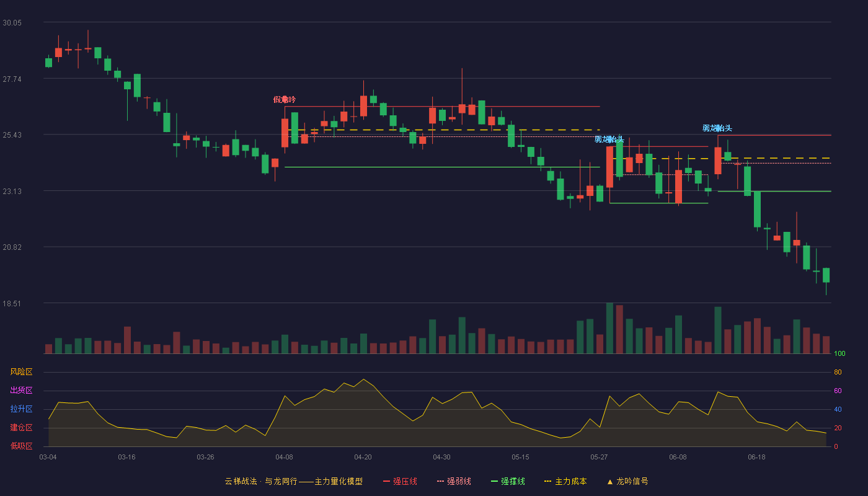This screenshot has width=868, height=496.
Task: Select the 出货区 zone label
Action: tap(21, 391)
